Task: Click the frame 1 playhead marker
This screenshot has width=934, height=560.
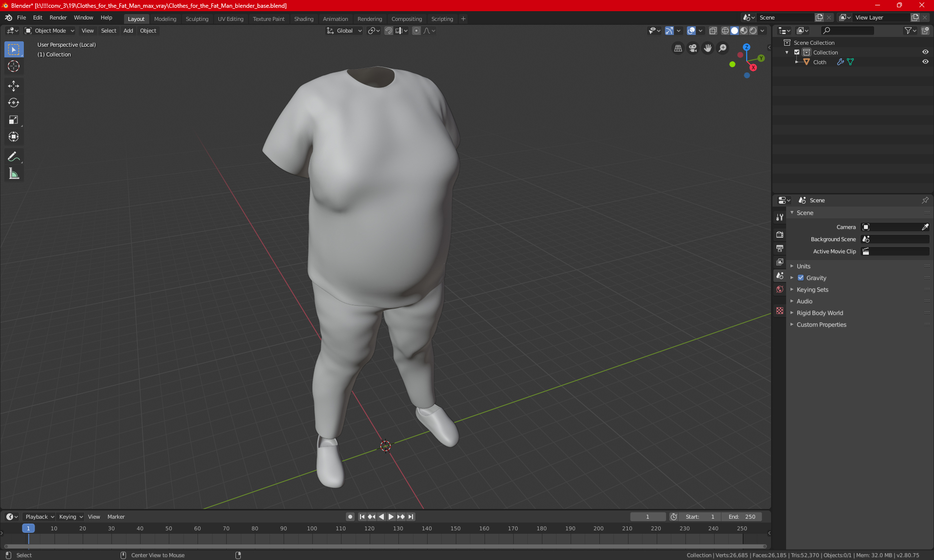Action: [28, 528]
